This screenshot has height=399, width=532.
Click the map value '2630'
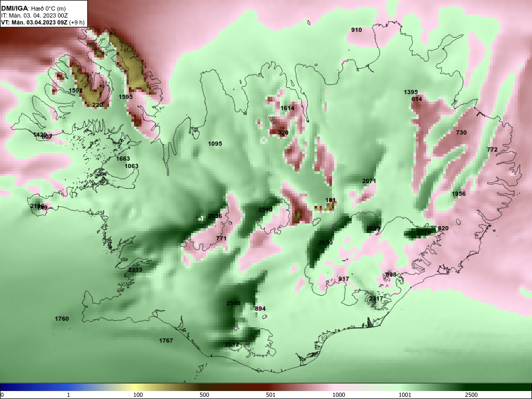[326, 243]
